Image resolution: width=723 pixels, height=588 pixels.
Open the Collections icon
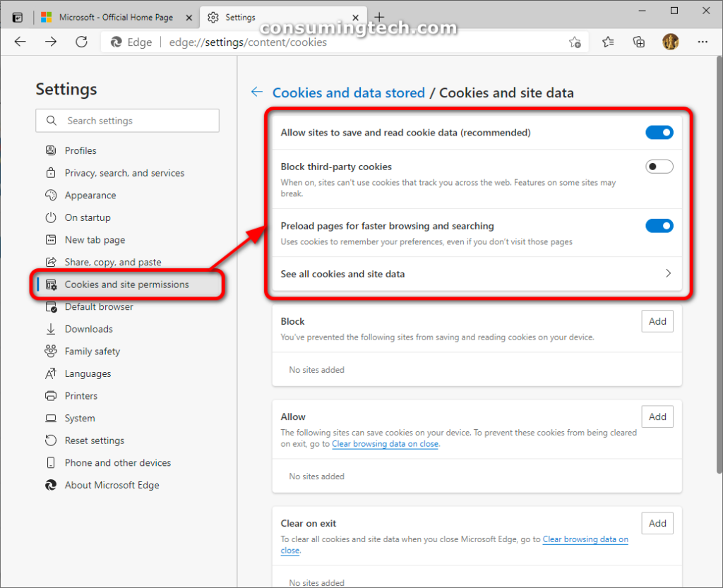638,42
